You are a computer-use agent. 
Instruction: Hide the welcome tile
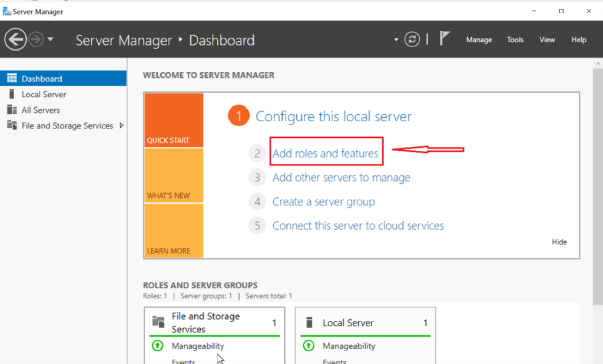pyautogui.click(x=559, y=242)
